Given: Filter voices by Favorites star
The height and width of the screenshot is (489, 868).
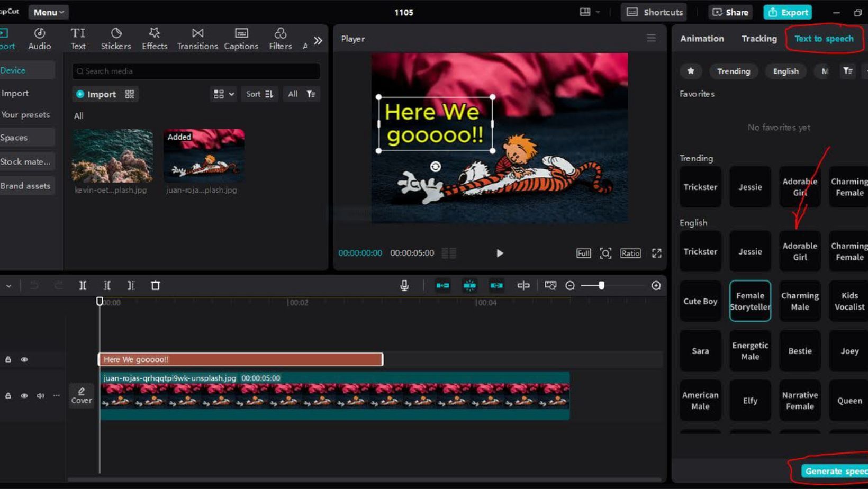Looking at the screenshot, I should 691,71.
